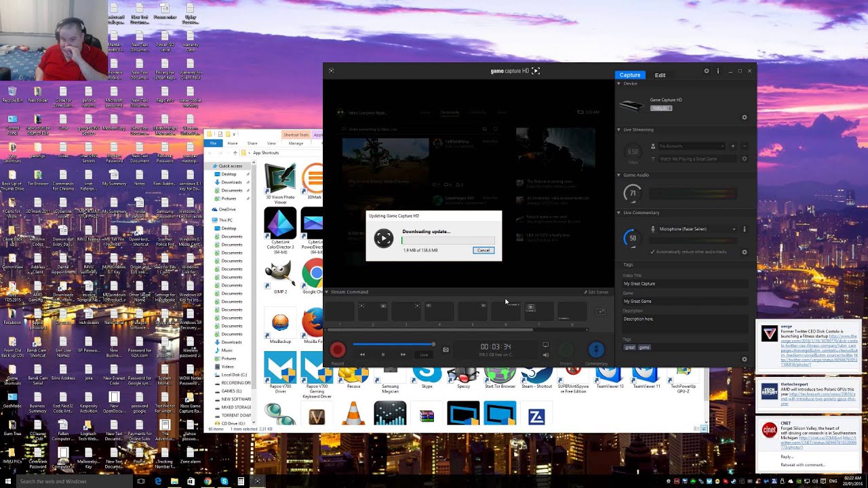Select Local Disk (C:) in Explorer sidebar
Screen dimensions: 868x488
tap(234, 375)
